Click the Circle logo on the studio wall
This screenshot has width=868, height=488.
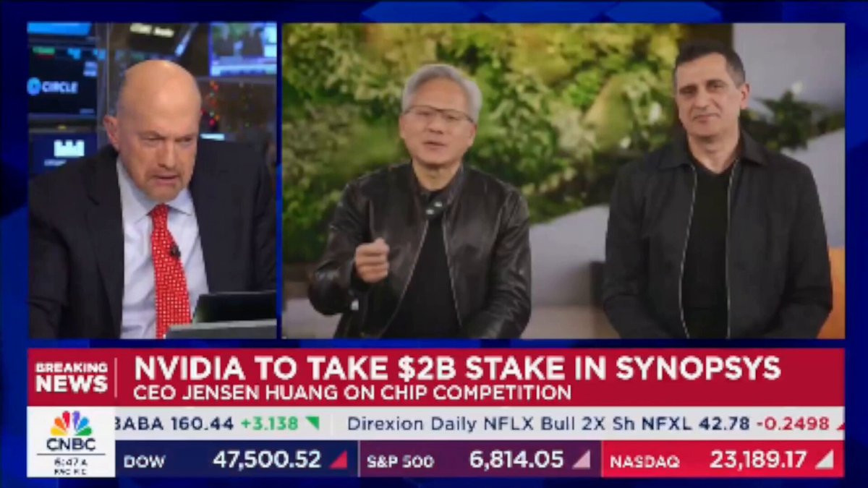tap(51, 86)
